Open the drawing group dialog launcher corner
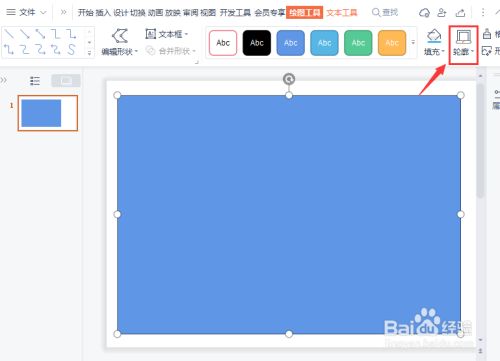 pyautogui.click(x=196, y=62)
